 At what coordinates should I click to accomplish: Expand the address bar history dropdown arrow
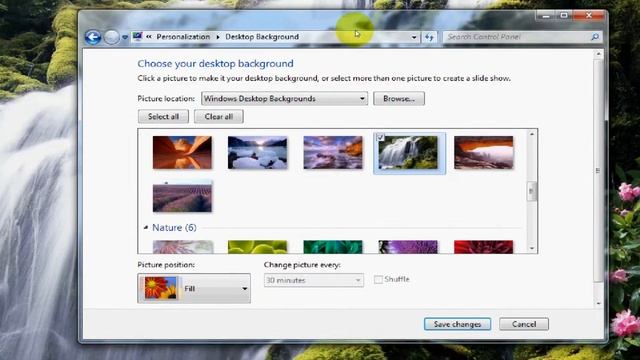[414, 37]
